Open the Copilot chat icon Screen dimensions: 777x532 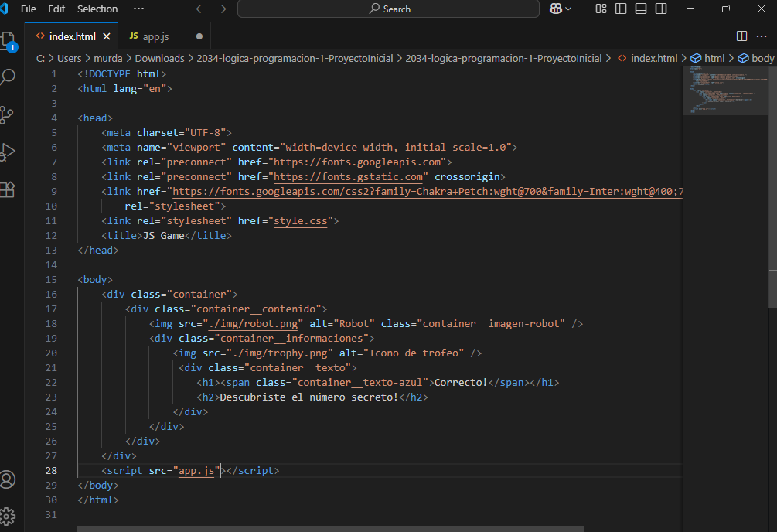tap(556, 9)
